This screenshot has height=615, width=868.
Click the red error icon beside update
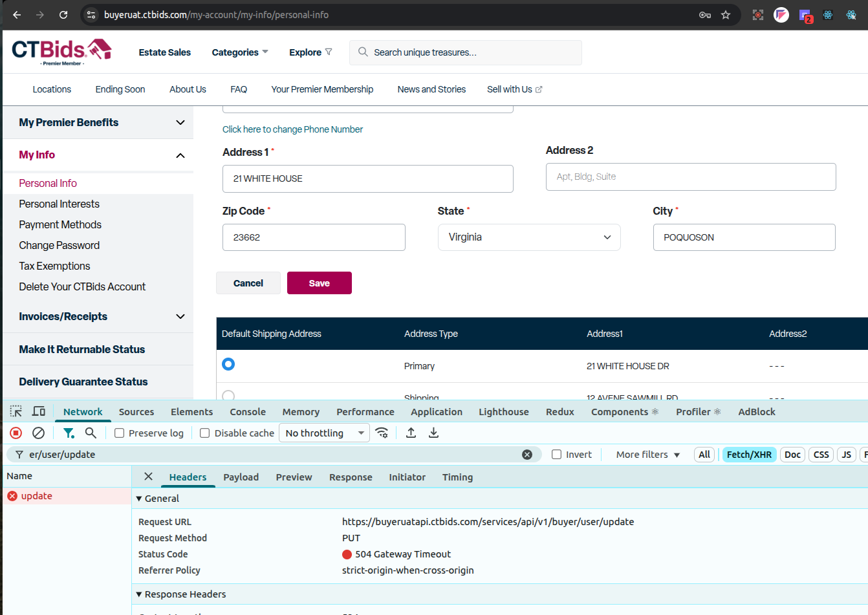12,496
